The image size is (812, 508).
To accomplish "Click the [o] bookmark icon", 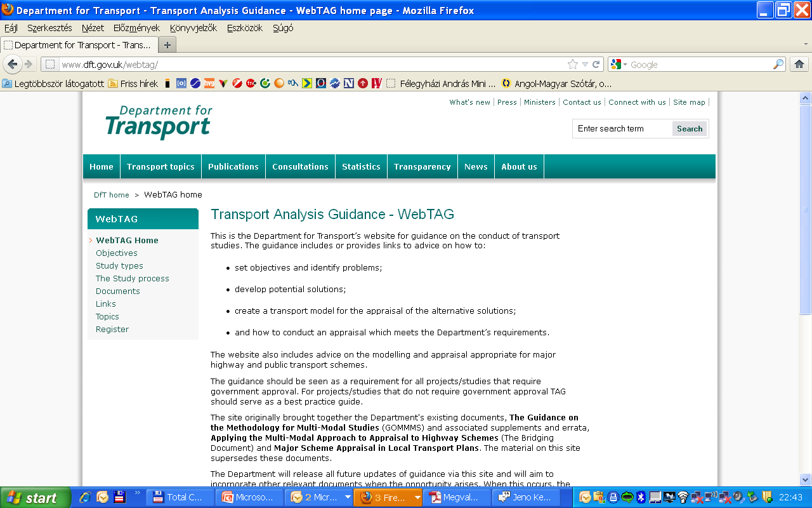I will (181, 83).
